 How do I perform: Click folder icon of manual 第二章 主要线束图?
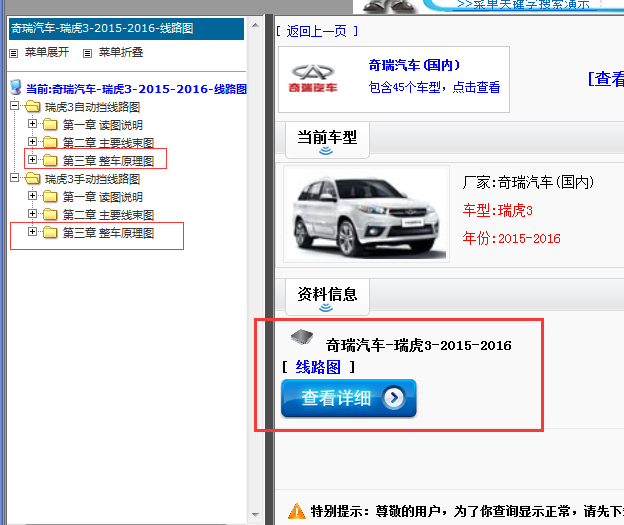pyautogui.click(x=50, y=215)
